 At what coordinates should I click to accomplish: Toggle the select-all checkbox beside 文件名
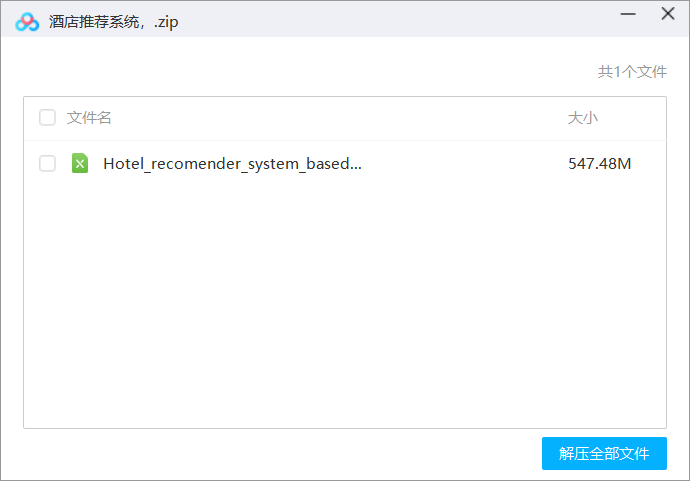pos(47,118)
